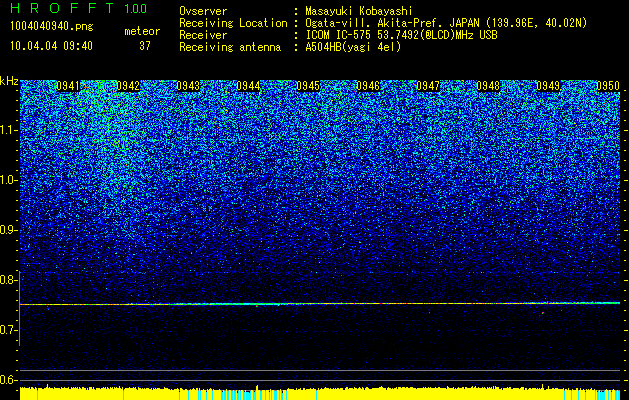Screen dimensions: 629x400
Task: Click the kHz axis unit label
Action: 9,81
